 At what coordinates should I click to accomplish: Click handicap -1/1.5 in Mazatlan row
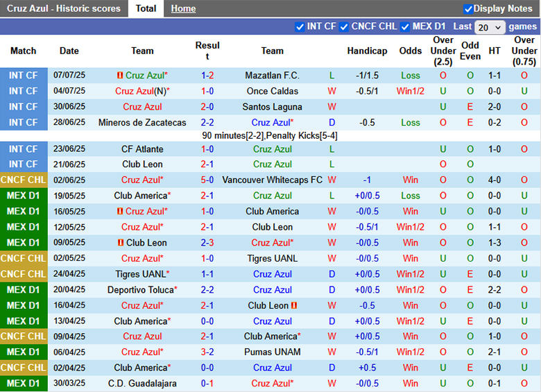(x=367, y=75)
